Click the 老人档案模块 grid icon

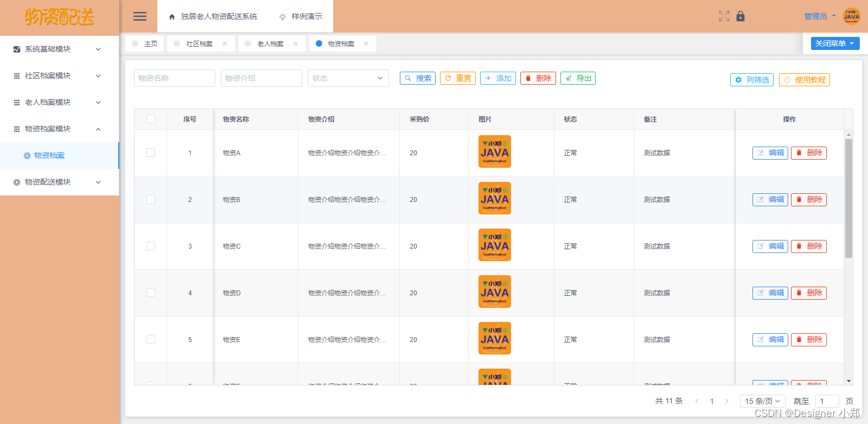click(x=17, y=103)
